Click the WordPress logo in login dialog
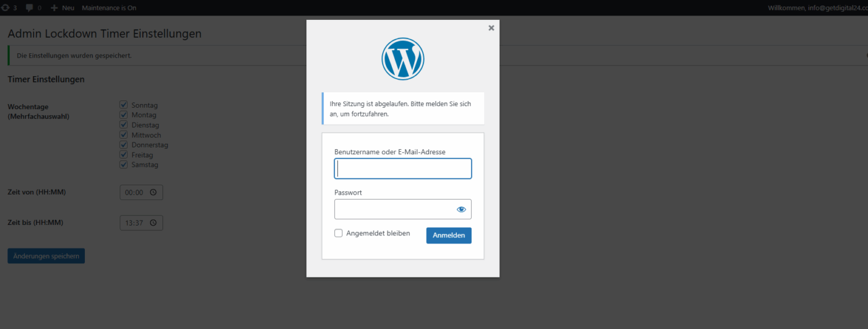Image resolution: width=868 pixels, height=329 pixels. tap(402, 59)
